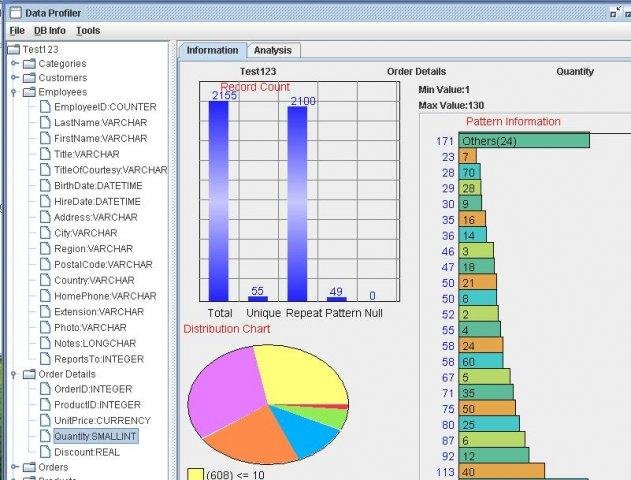Collapse the Order Details tree node

(x=14, y=375)
